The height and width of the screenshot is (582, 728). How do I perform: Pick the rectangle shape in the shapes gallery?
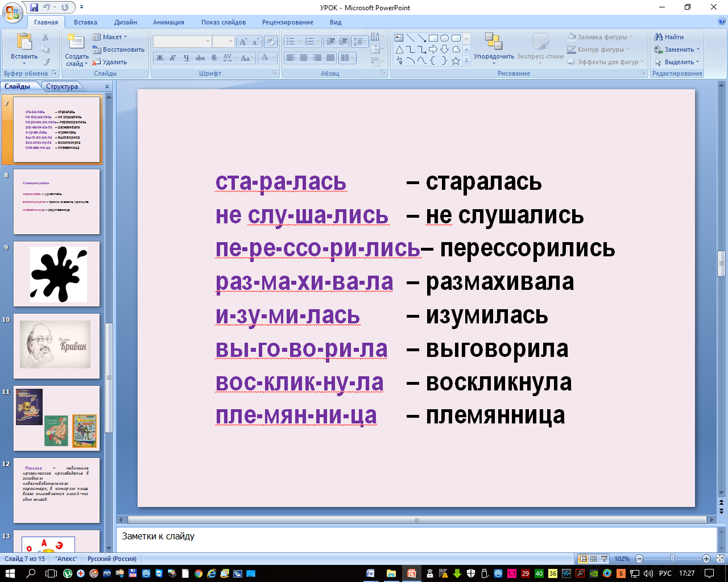click(433, 38)
